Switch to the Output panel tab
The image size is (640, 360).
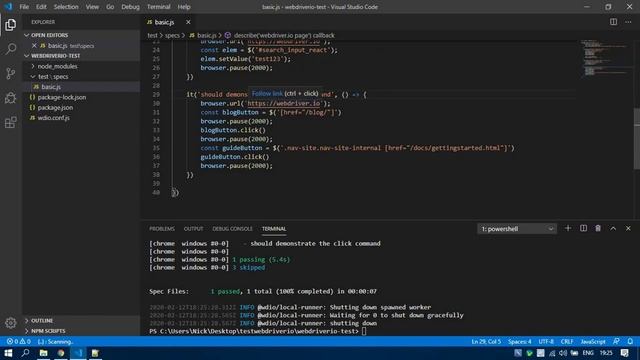point(193,229)
